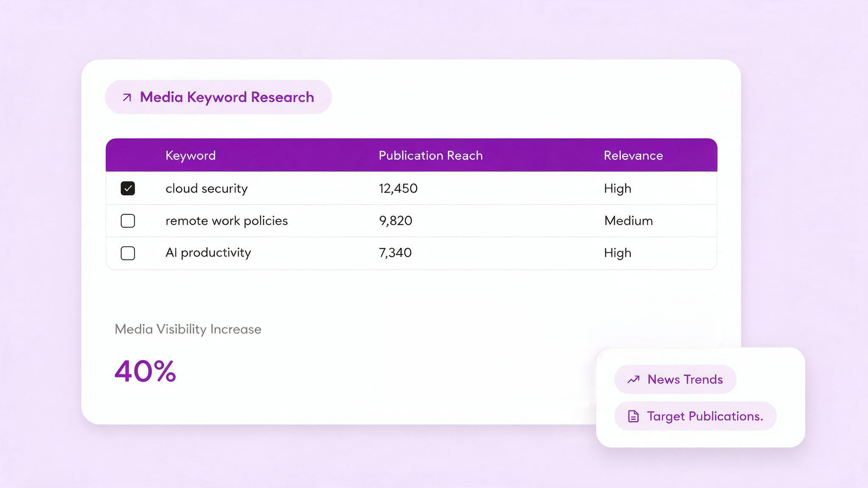Select the "cloud security" keyword text
Viewport: 868px width, 488px height.
click(207, 189)
